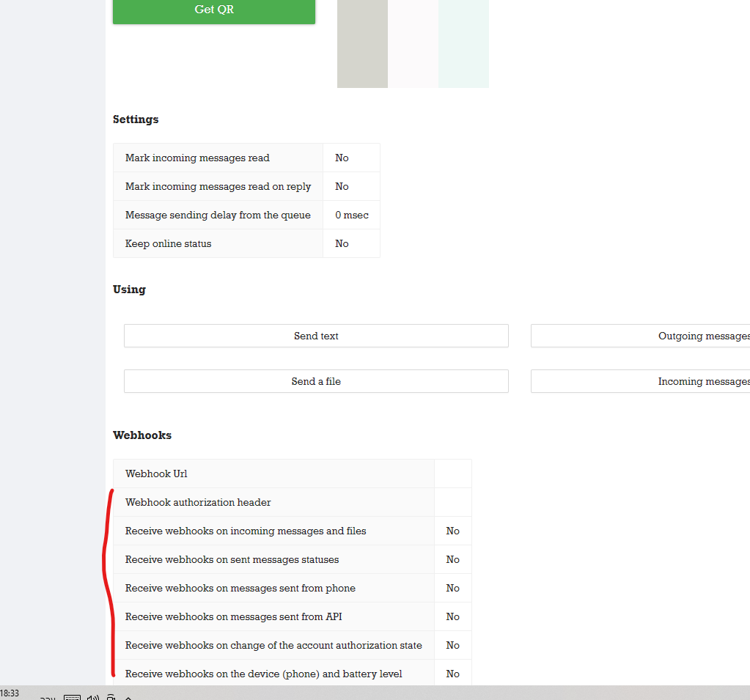View Outgoing messages
750x700 pixels.
click(x=641, y=336)
